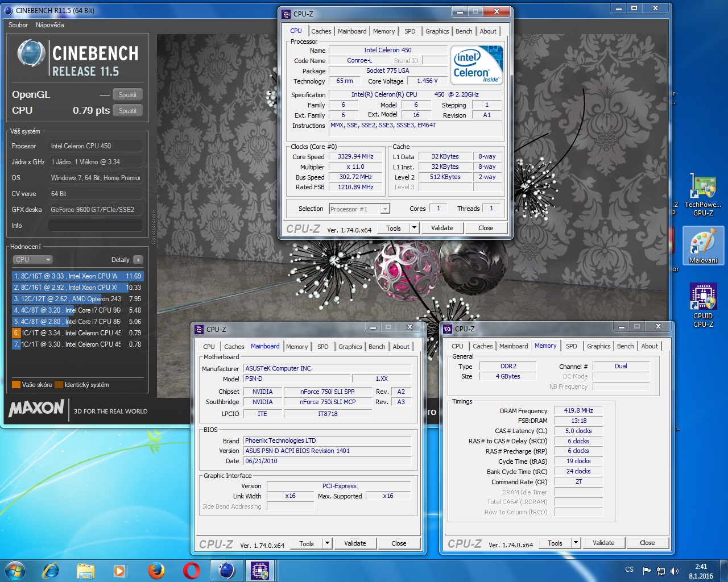The image size is (728, 582).
Task: Select ranking row 3 AMD Opteron 7.95
Action: click(x=77, y=299)
